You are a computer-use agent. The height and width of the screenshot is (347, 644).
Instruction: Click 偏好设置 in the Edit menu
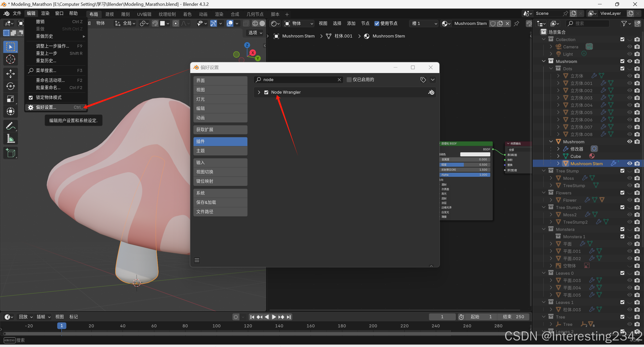[x=46, y=107]
